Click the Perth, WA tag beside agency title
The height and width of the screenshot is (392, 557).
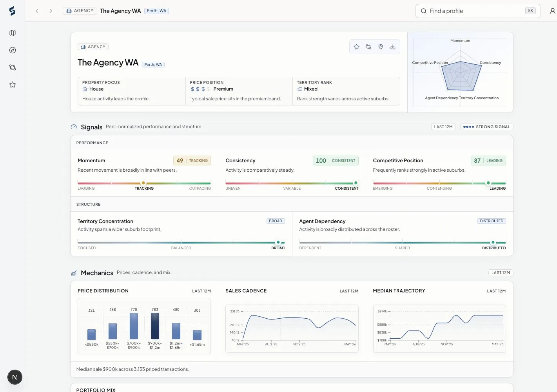tap(153, 64)
